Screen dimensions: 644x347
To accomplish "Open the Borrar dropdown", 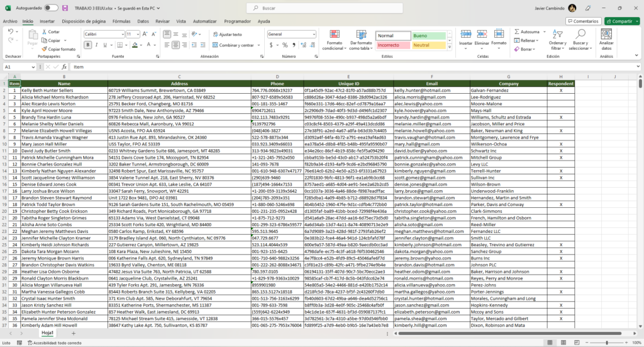I will (525, 49).
